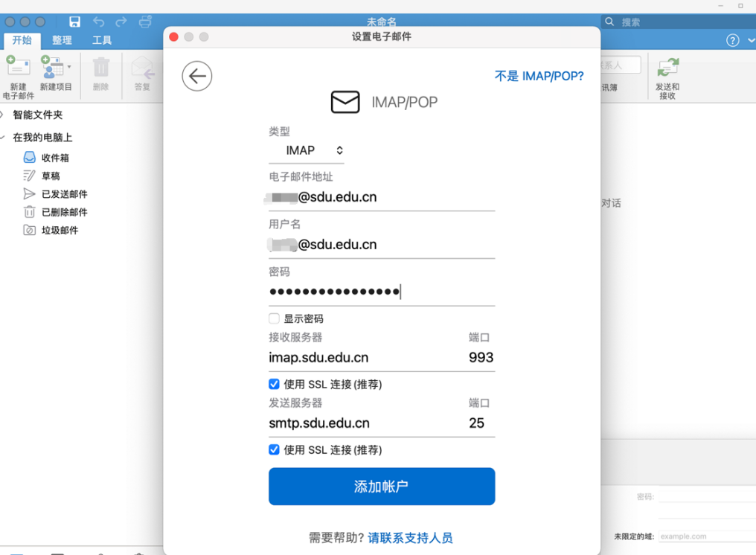Click the 请联系支持人员 support link
The width and height of the screenshot is (756, 555).
pos(410,538)
